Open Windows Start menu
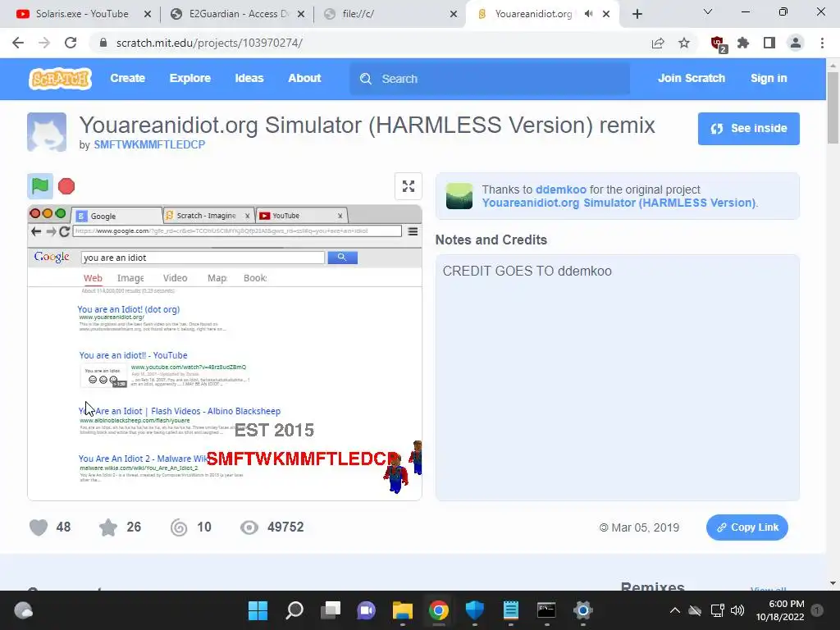 pos(258,610)
